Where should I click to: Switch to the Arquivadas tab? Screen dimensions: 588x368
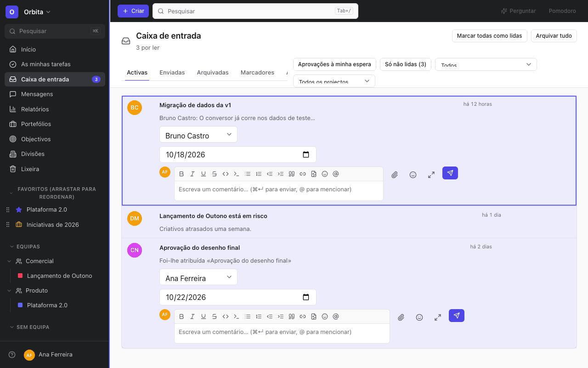point(213,73)
